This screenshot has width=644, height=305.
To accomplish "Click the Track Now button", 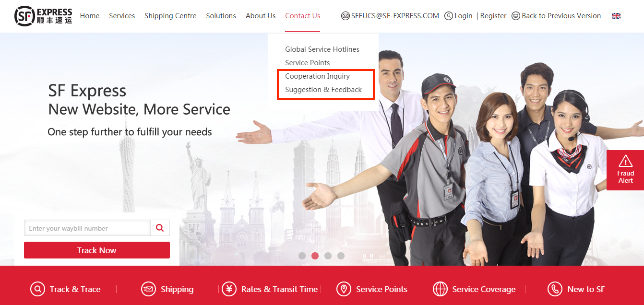I will coord(97,250).
